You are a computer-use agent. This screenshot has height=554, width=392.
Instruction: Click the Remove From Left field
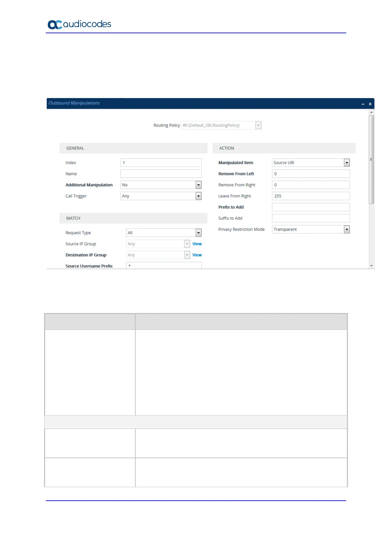311,174
